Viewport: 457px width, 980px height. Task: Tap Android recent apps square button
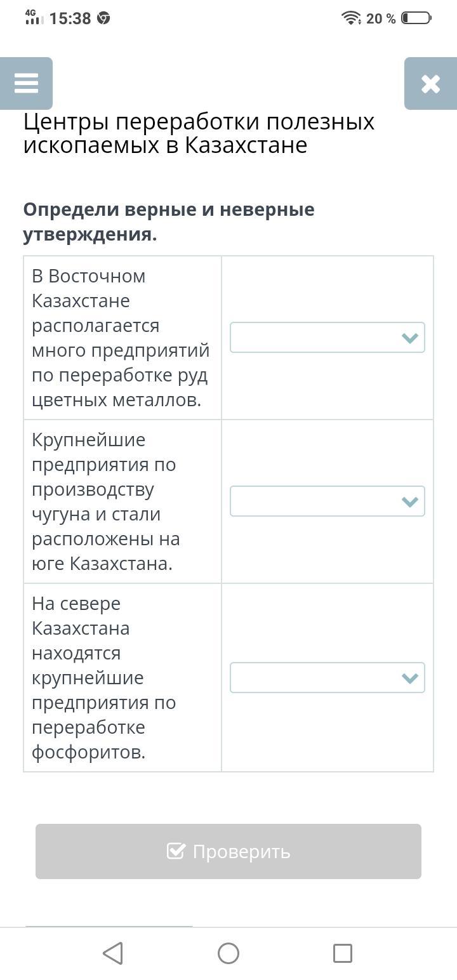coord(343,953)
